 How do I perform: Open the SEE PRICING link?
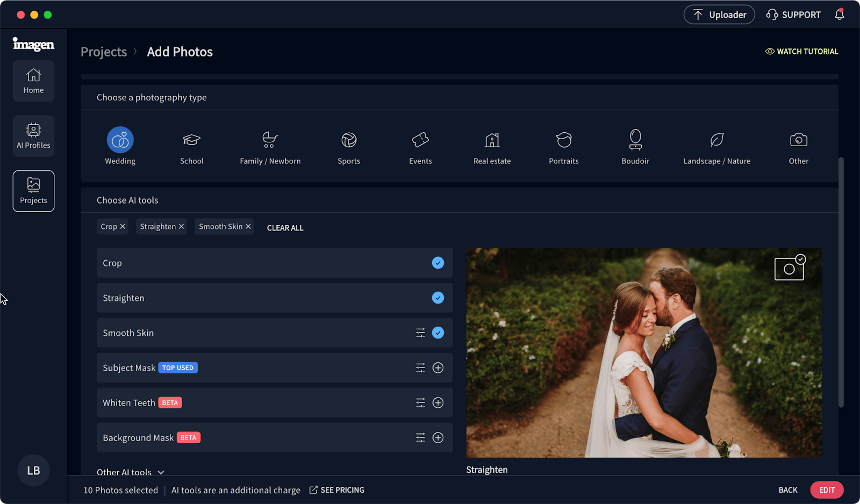337,490
